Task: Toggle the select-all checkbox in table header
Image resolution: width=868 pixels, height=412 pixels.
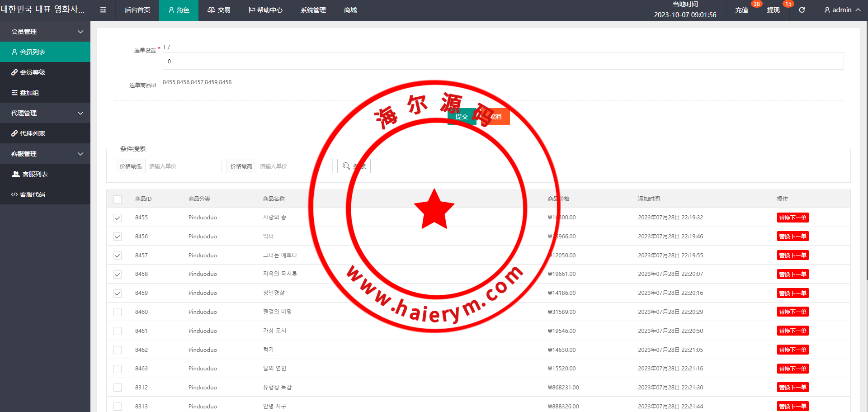Action: [x=118, y=199]
